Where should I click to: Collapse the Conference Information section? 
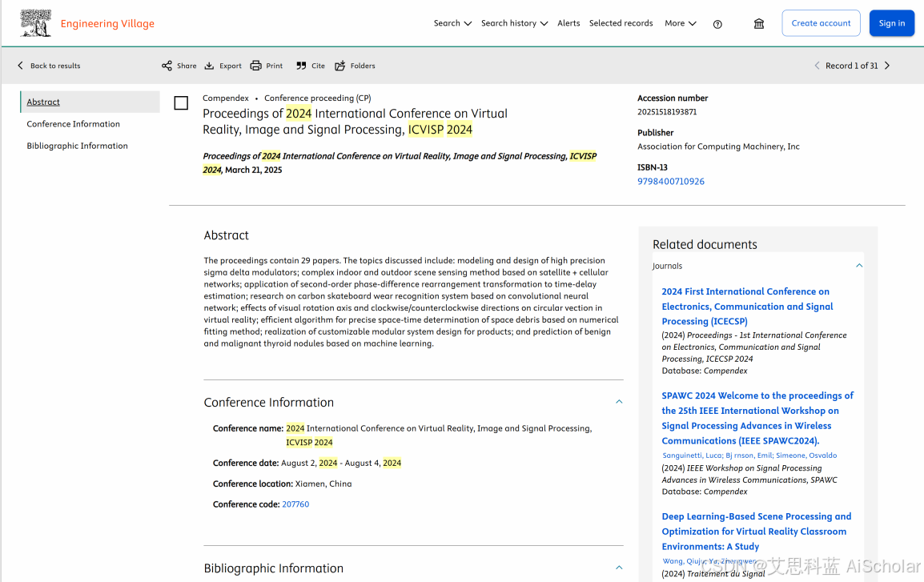(619, 402)
